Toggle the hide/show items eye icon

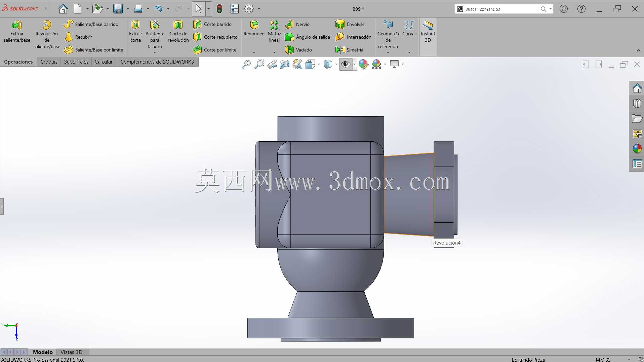tap(346, 64)
